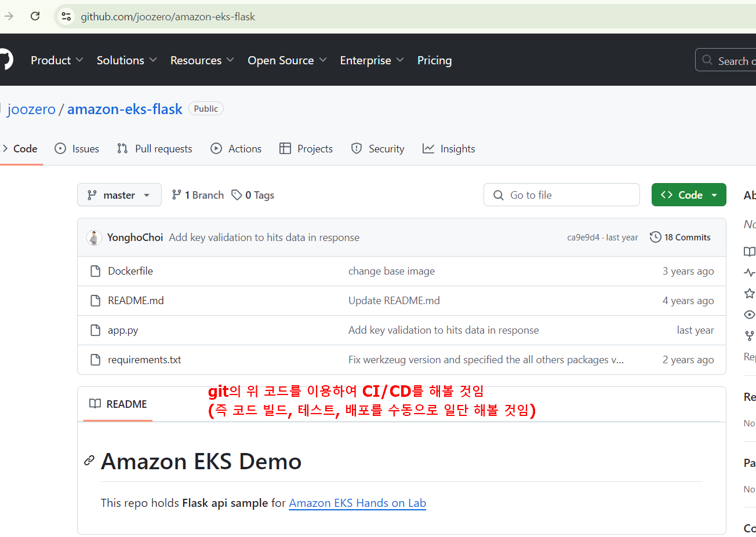The width and height of the screenshot is (756, 537).
Task: Expand the Solutions menu
Action: click(x=126, y=60)
